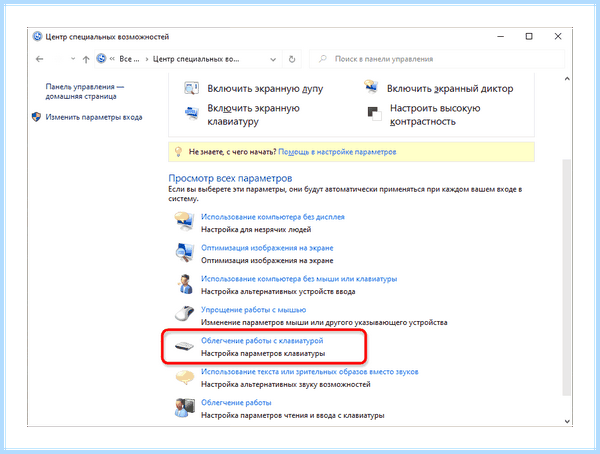Click the text Настройка для незрячих людей
This screenshot has width=600, height=454.
pyautogui.click(x=256, y=230)
